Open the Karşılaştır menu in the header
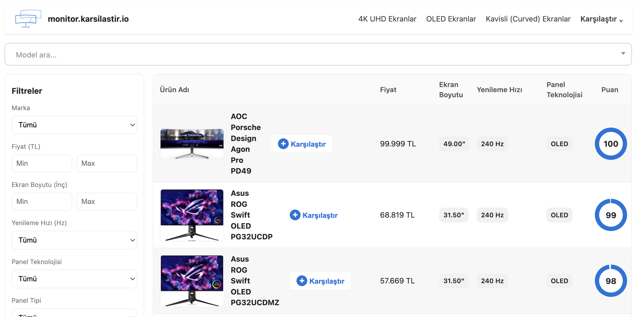The width and height of the screenshot is (644, 317). [601, 19]
